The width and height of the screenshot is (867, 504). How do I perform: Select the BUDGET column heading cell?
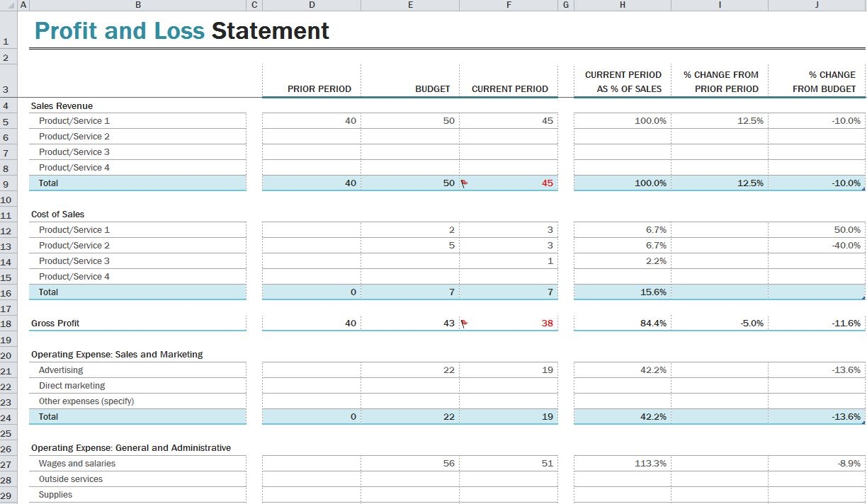[x=410, y=83]
